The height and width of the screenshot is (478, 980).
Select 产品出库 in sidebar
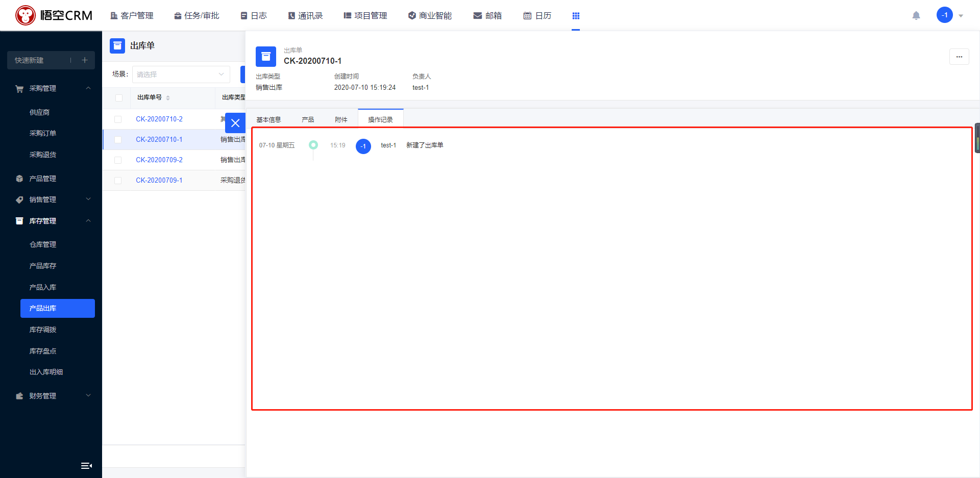point(58,308)
